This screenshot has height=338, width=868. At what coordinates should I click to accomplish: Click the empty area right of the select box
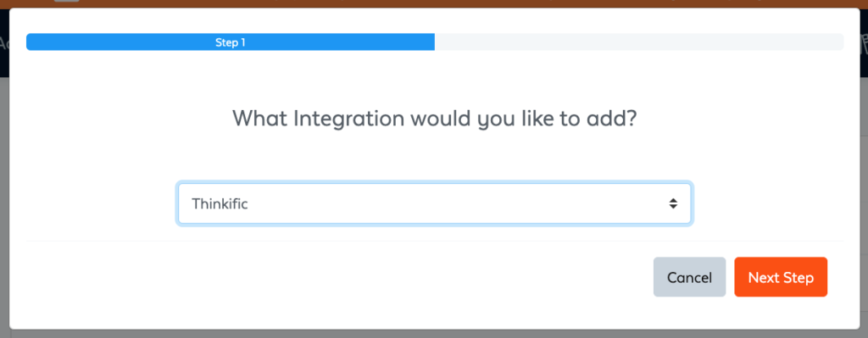point(768,203)
